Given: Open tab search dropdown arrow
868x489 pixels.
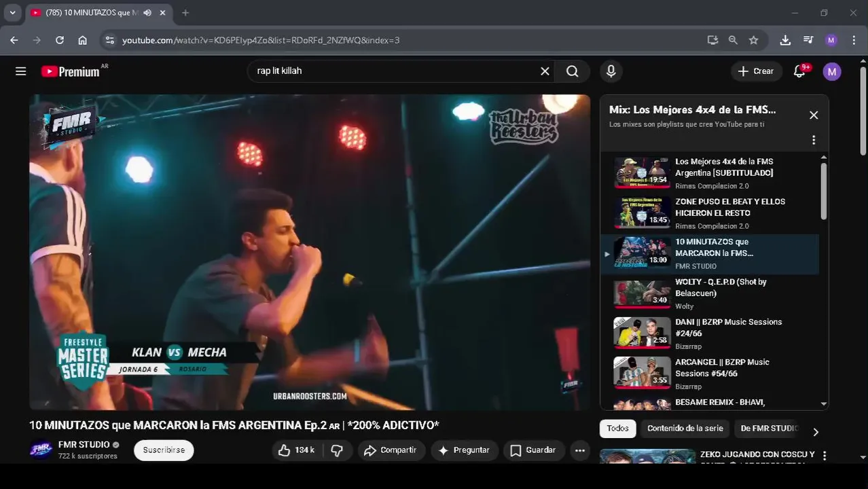Looking at the screenshot, I should pos(12,12).
